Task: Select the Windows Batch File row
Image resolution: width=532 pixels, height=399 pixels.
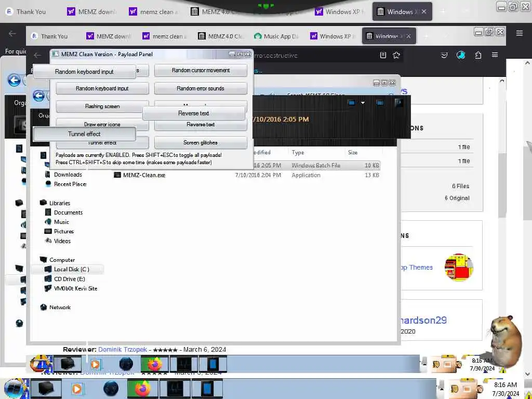Action: coord(246,166)
